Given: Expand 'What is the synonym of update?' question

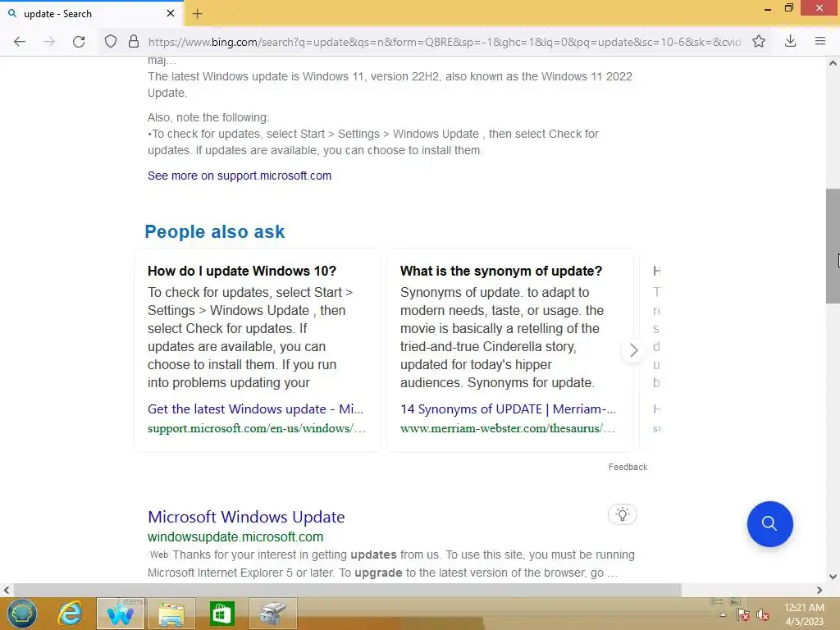Looking at the screenshot, I should click(x=501, y=271).
